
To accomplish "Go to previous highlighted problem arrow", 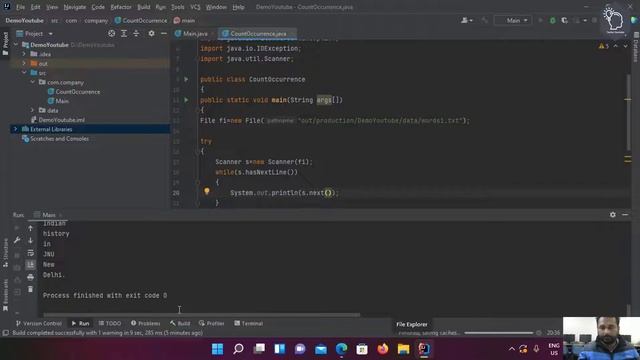I will (616, 46).
